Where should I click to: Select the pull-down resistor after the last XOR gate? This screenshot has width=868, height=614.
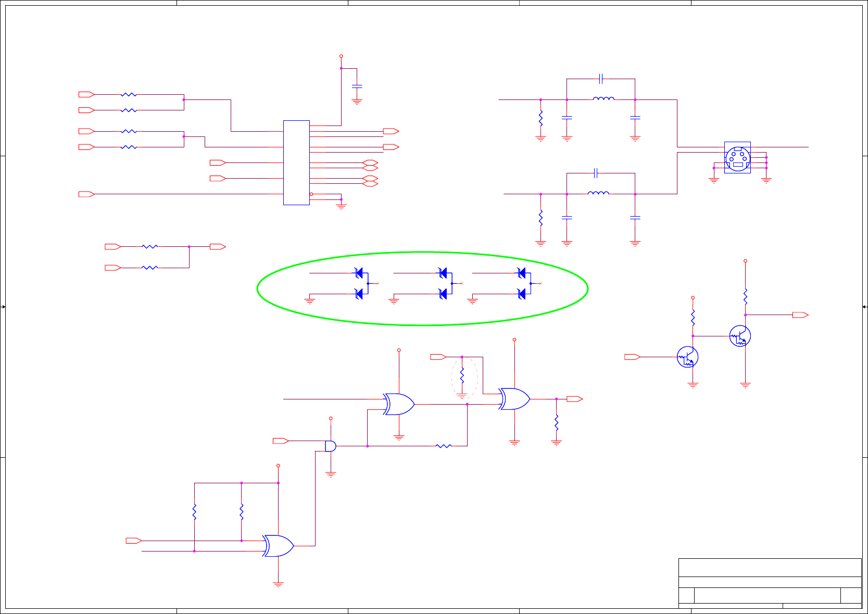(x=556, y=422)
